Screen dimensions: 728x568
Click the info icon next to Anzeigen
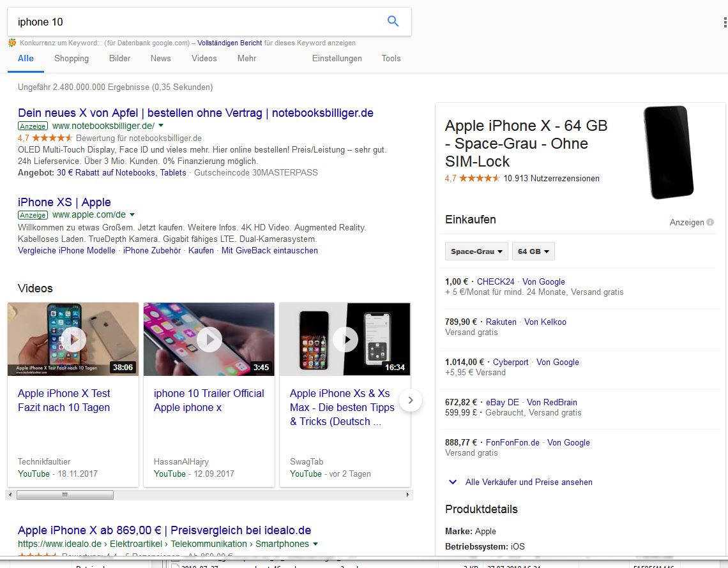[x=710, y=222]
